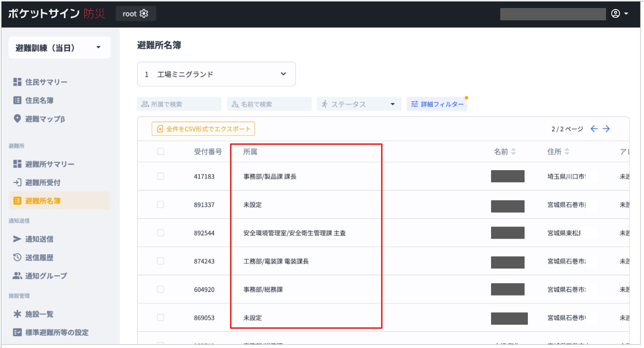The height and width of the screenshot is (348, 644).
Task: Open the 工場ミニグランド shelter dropdown
Action: point(216,74)
